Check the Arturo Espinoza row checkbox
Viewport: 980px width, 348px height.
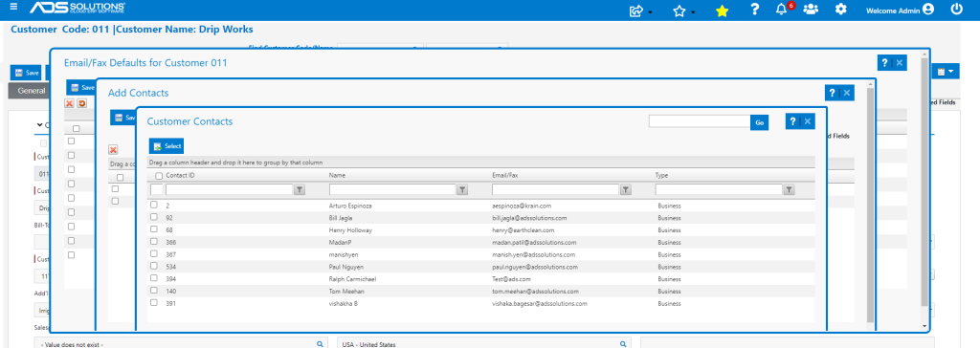pyautogui.click(x=154, y=206)
